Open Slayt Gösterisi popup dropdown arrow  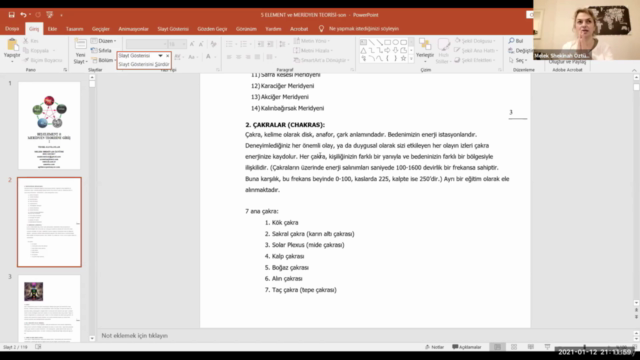(160, 56)
